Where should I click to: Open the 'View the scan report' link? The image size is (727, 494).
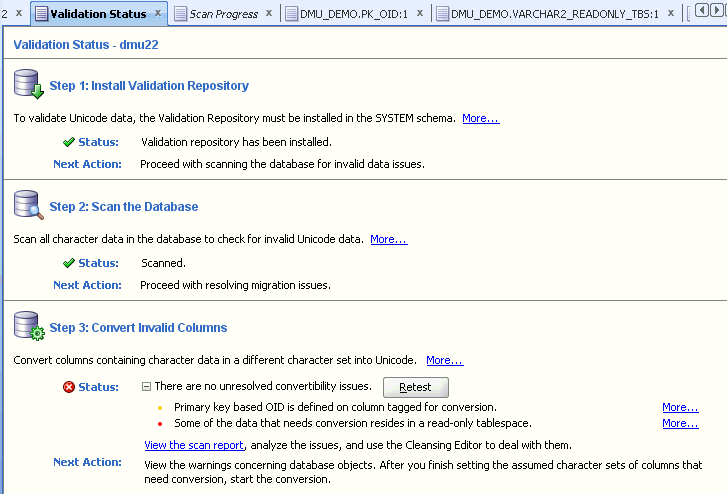coord(194,444)
